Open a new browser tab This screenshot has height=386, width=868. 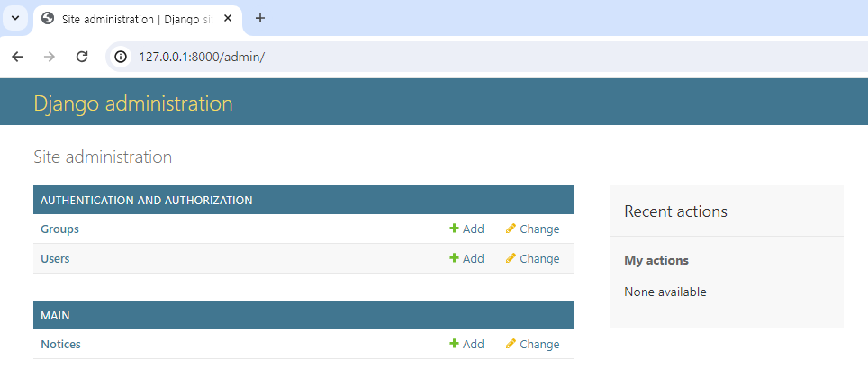point(260,18)
